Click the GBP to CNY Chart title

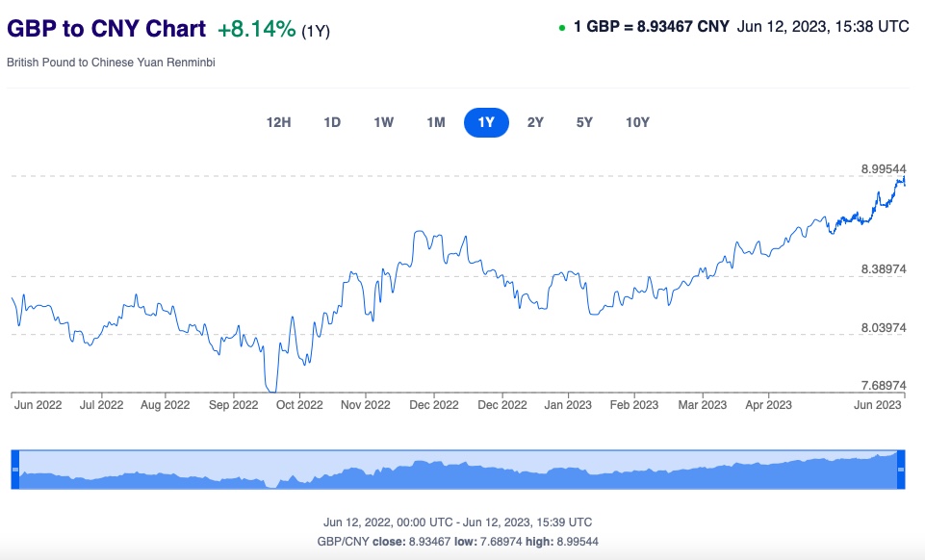pyautogui.click(x=106, y=29)
